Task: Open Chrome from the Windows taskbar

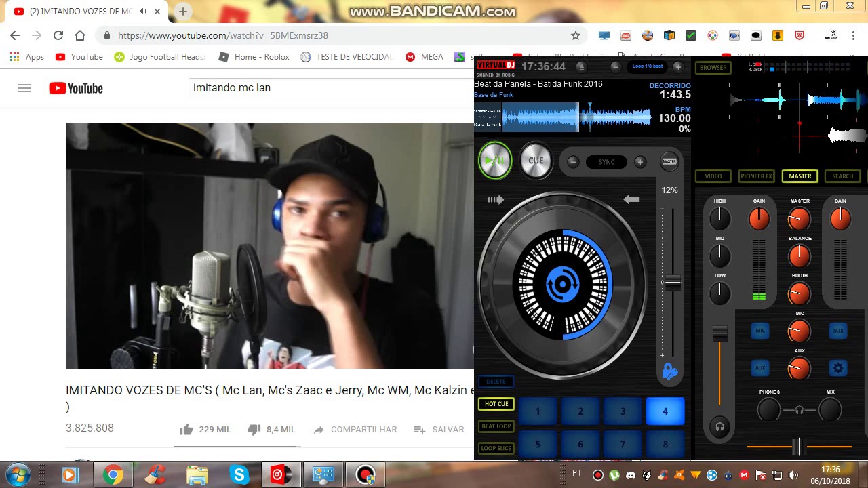Action: (113, 475)
